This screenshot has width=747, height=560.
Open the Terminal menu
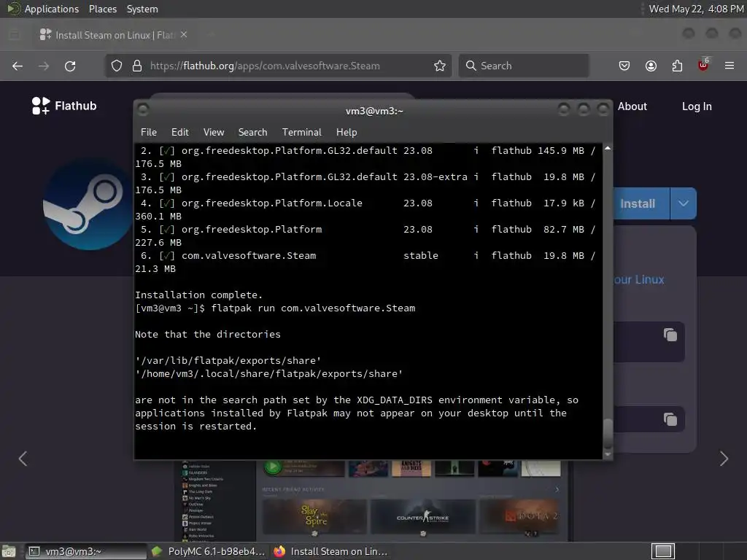coord(301,132)
